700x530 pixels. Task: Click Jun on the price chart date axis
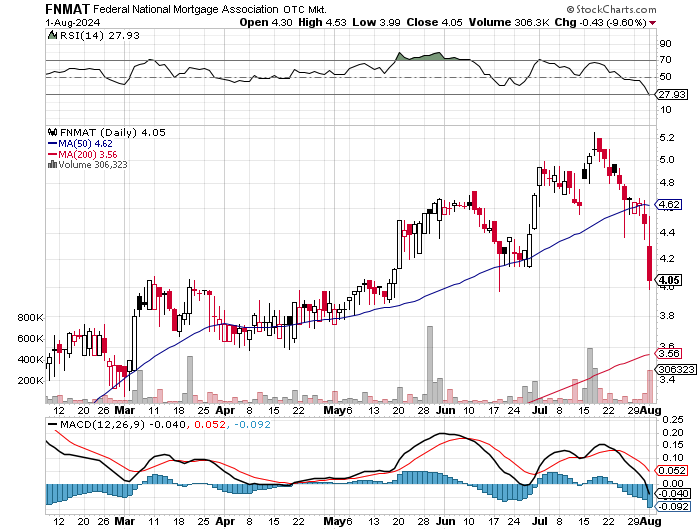click(446, 410)
